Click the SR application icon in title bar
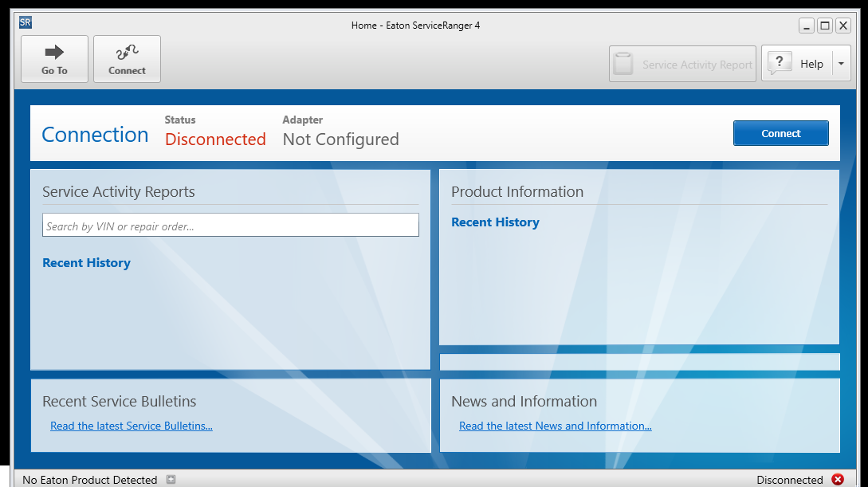 pyautogui.click(x=26, y=23)
